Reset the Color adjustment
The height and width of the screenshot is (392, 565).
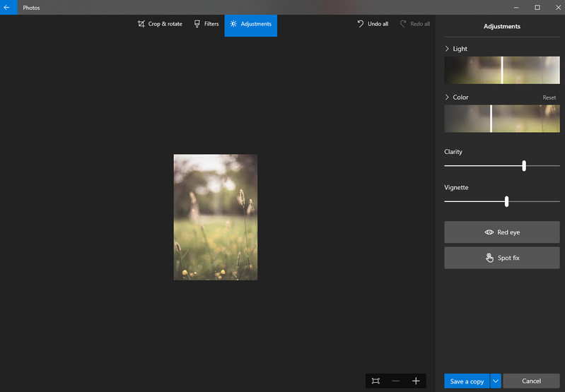549,97
